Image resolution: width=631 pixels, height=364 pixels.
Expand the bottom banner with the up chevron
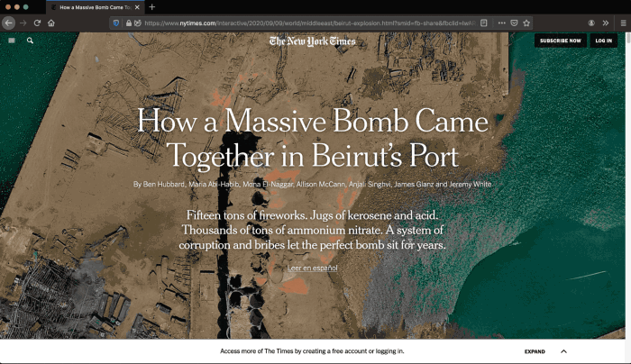[x=563, y=351]
